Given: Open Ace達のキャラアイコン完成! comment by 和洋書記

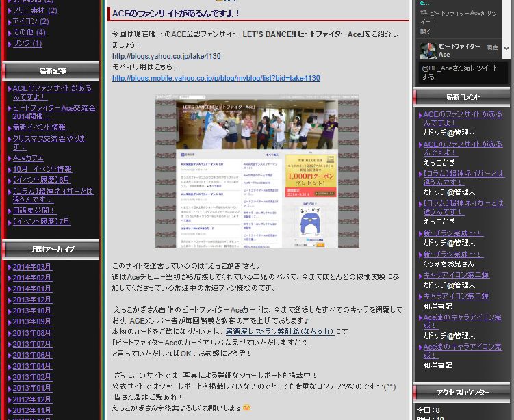Looking at the screenshot, I should [462, 351].
